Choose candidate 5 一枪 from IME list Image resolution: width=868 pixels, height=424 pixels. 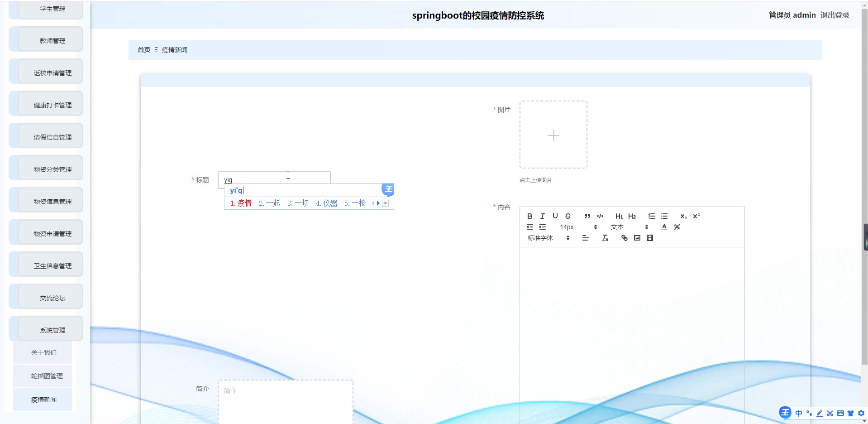[x=355, y=203]
